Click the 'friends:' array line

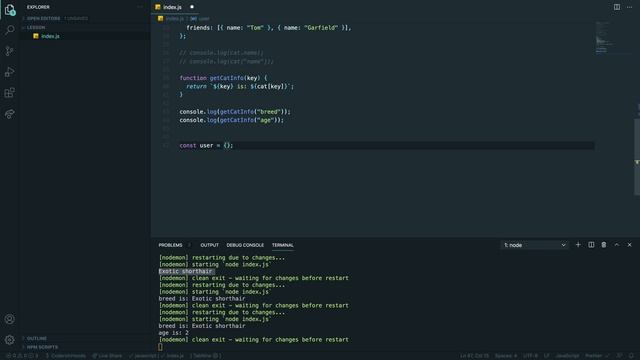tap(269, 28)
